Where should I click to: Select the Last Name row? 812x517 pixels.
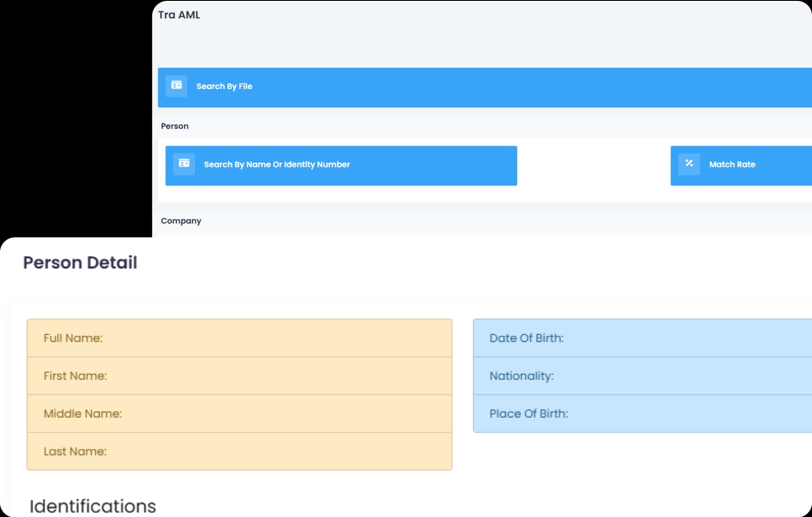pos(239,452)
